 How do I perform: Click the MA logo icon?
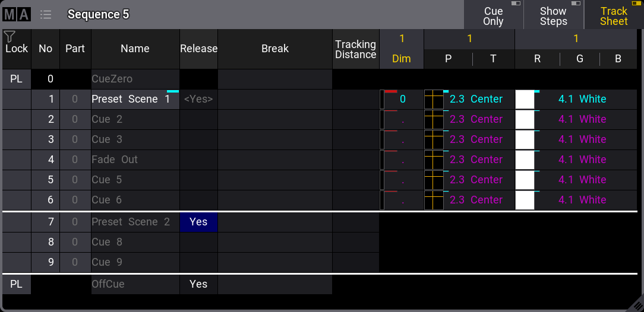click(16, 15)
